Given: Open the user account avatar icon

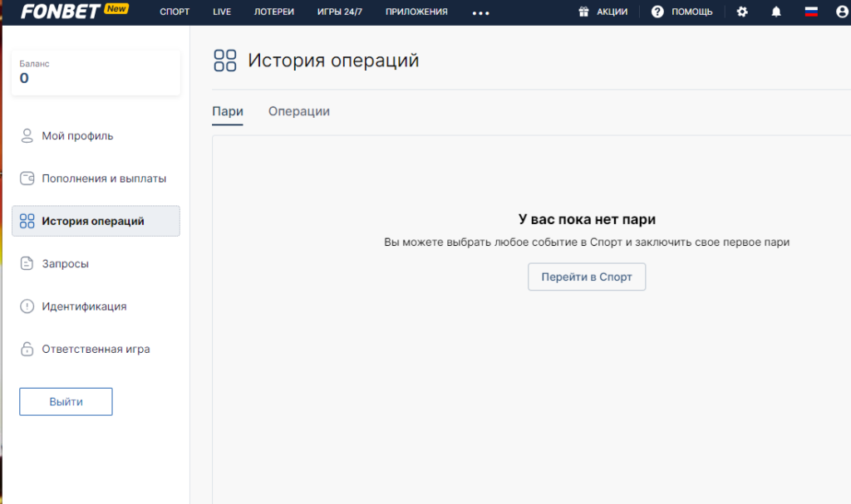Looking at the screenshot, I should pos(843,12).
